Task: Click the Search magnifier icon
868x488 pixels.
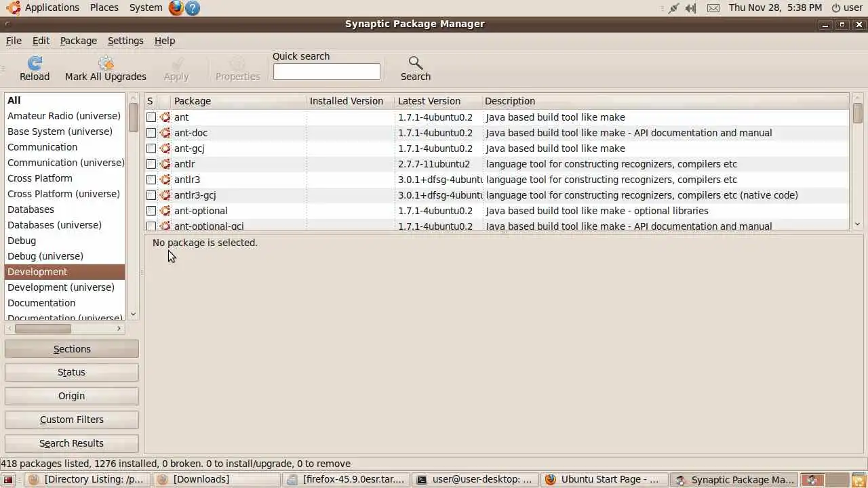Action: coord(416,63)
